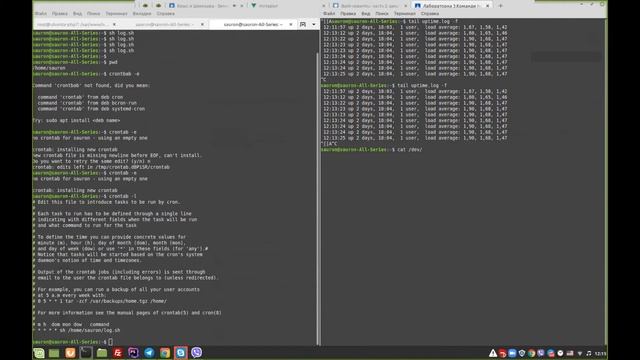Close the middle sauron terminal tab
The height and width of the screenshot is (360, 640).
[x=202, y=24]
